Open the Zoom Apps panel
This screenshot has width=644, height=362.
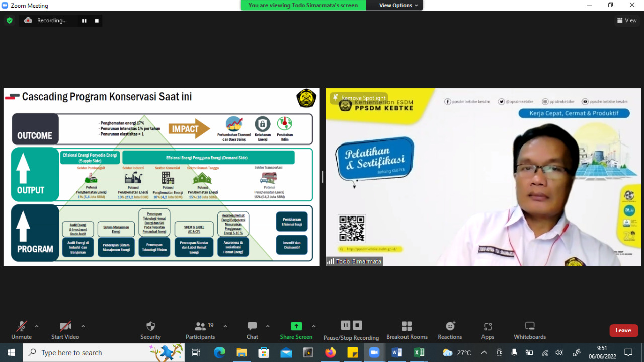[488, 330]
